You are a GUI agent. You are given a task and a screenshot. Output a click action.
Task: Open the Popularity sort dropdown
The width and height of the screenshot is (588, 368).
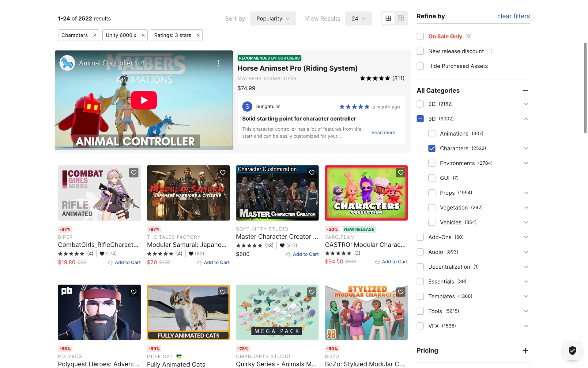(x=273, y=18)
